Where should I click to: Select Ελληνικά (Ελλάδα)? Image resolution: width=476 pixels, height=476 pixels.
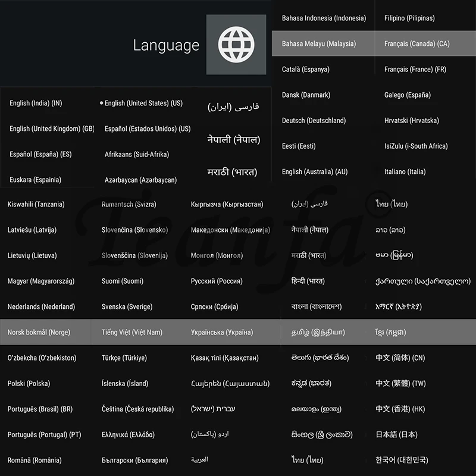click(x=128, y=435)
